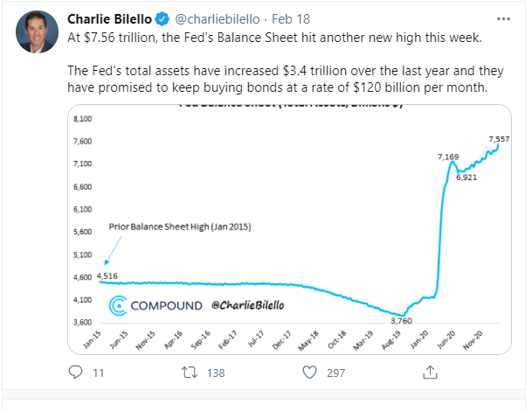This screenshot has width=532, height=411.
Task: Open the share tweet icon
Action: tap(429, 373)
